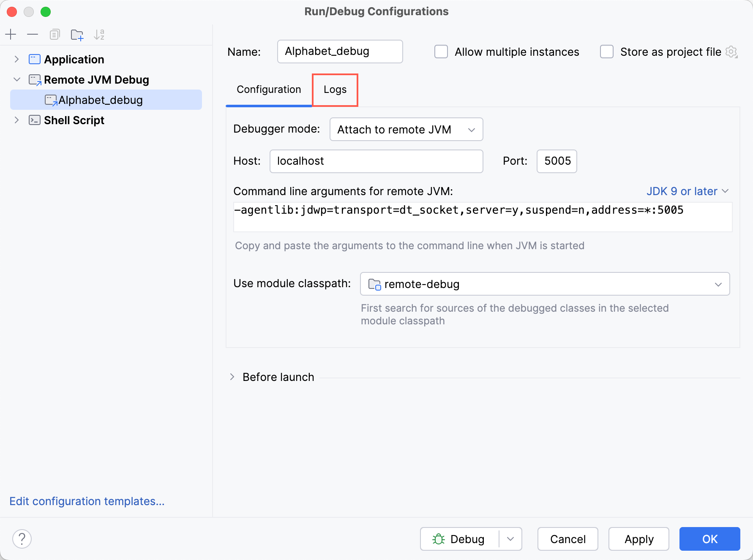Switch to the Logs tab

pos(335,90)
